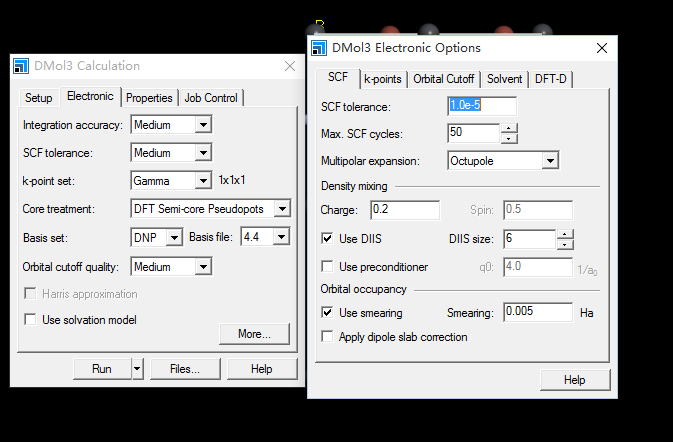673x442 pixels.
Task: Open the Run button dropdown arrow
Action: 137,369
